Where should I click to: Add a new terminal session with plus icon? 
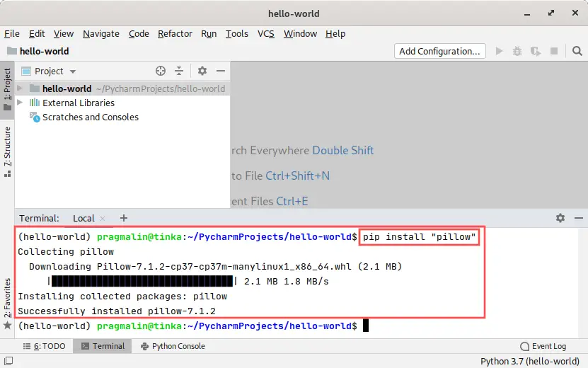(x=124, y=218)
